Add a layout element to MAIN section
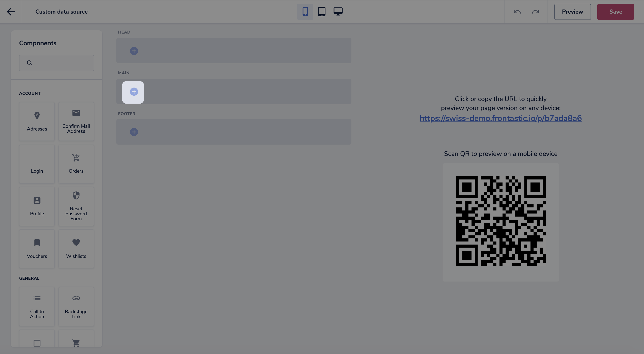The width and height of the screenshot is (644, 354). 134,92
